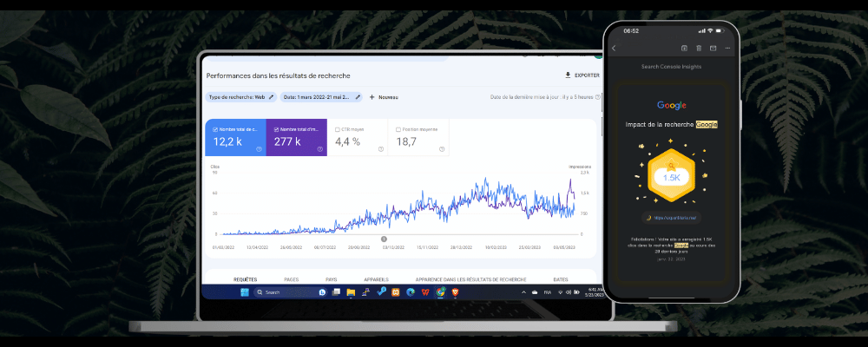Click the taskbar Search box

286,292
